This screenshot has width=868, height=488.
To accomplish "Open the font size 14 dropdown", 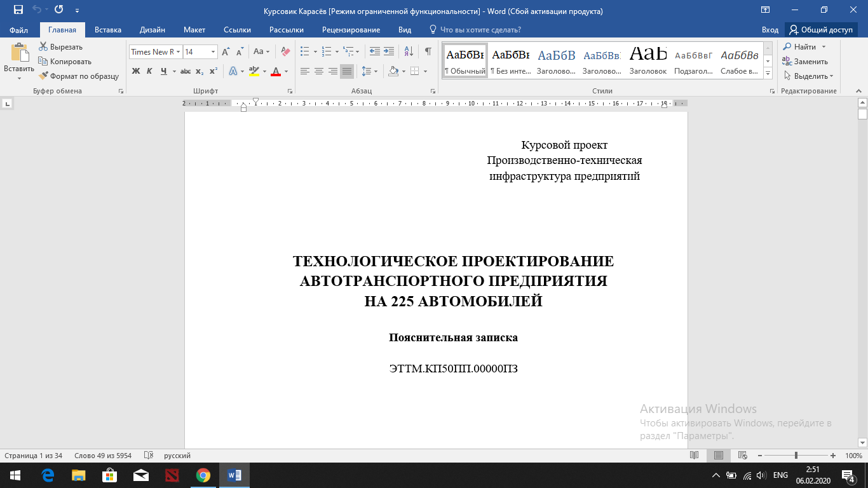I will [214, 52].
